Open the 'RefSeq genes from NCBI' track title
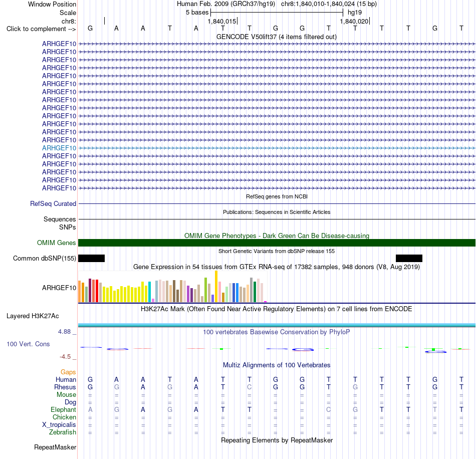 tap(277, 196)
